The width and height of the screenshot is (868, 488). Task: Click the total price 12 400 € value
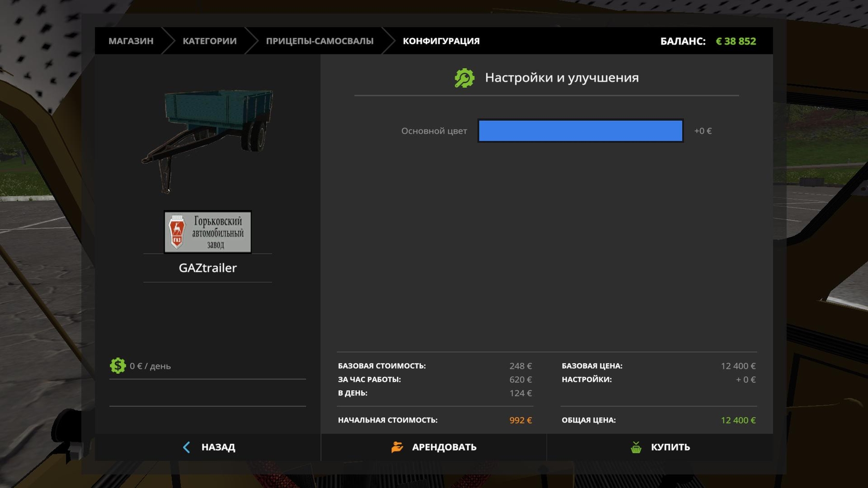pyautogui.click(x=738, y=420)
